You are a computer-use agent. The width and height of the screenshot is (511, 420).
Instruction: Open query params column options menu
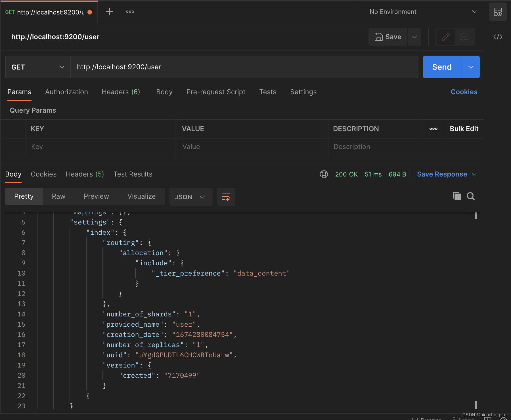(x=433, y=129)
